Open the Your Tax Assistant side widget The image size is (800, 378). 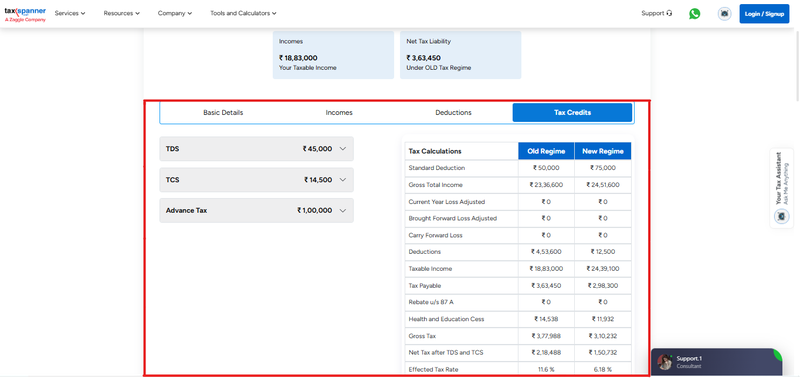(781, 188)
